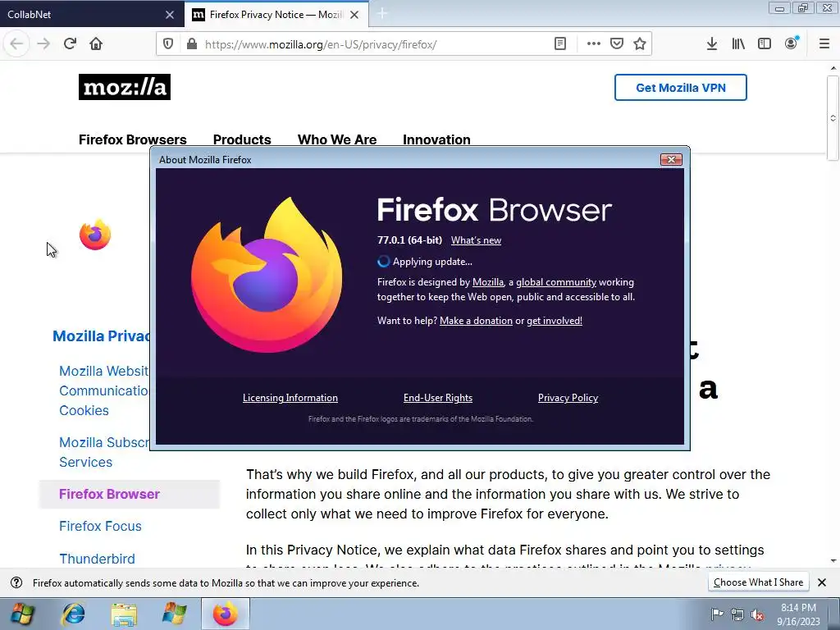Open the page actions three-dots menu

[x=594, y=44]
